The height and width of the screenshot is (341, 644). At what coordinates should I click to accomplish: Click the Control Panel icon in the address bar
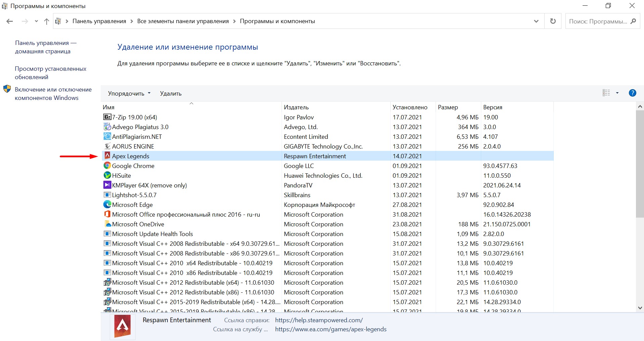[x=58, y=21]
